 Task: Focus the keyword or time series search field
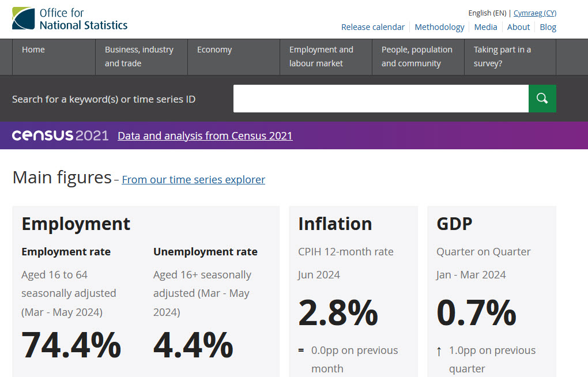(x=380, y=99)
